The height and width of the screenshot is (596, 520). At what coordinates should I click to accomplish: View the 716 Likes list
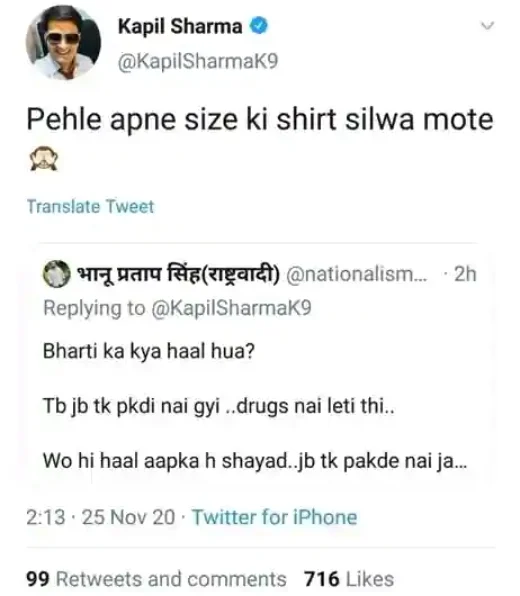(349, 579)
